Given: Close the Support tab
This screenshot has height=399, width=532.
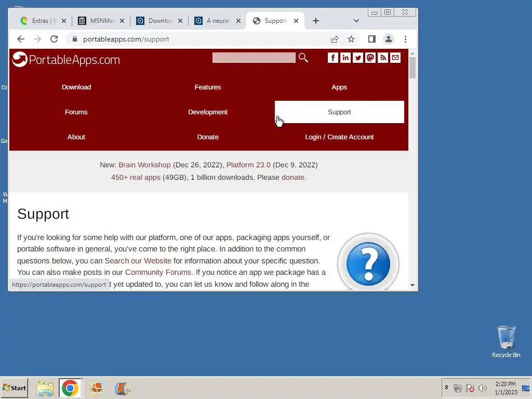Looking at the screenshot, I should [296, 21].
